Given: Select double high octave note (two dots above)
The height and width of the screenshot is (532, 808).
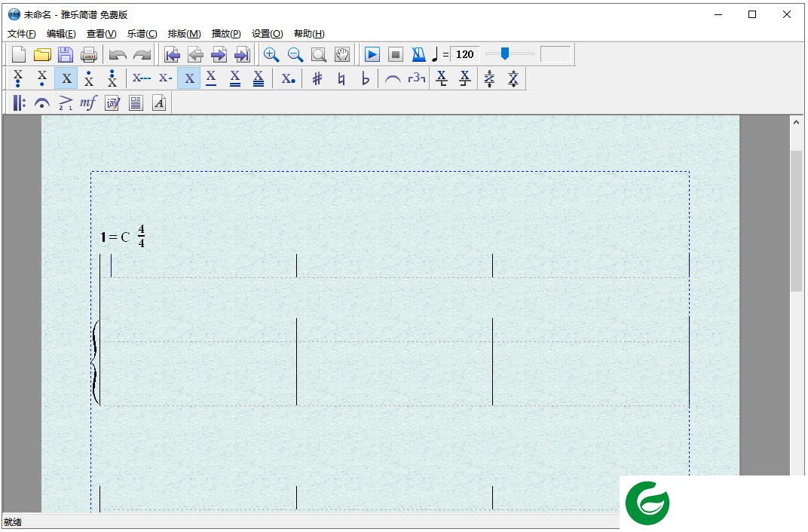Looking at the screenshot, I should tap(112, 78).
